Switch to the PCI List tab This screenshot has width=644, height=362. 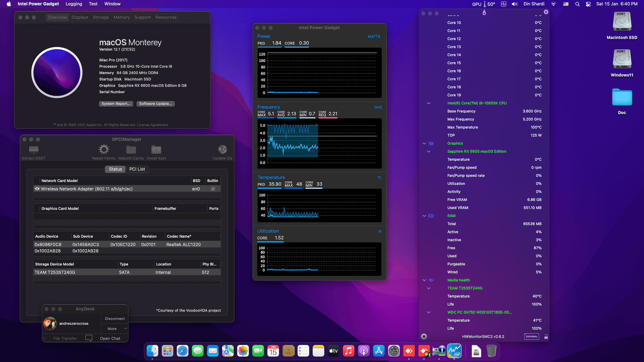point(137,169)
